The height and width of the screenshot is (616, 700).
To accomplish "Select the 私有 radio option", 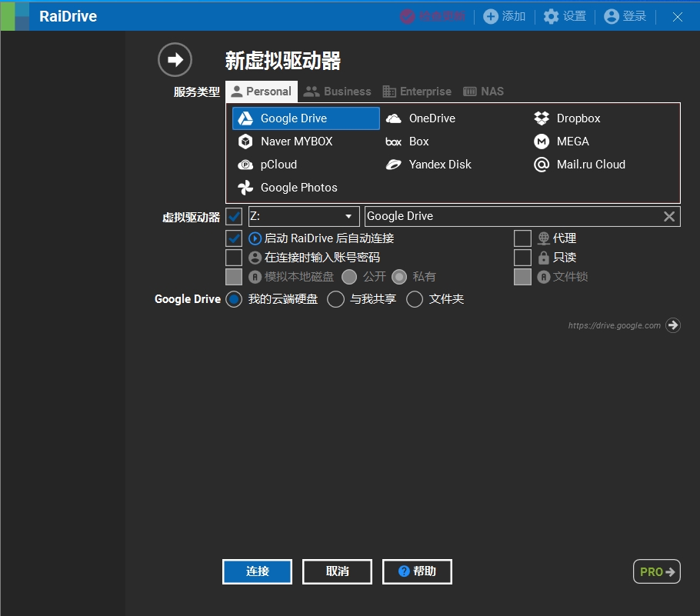I will point(399,277).
